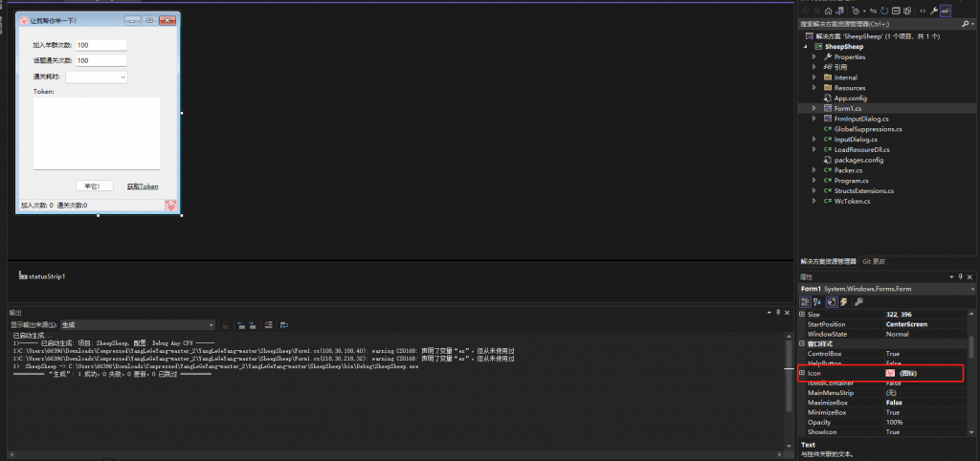Open the output source dropdown showing 生成

coord(212,325)
